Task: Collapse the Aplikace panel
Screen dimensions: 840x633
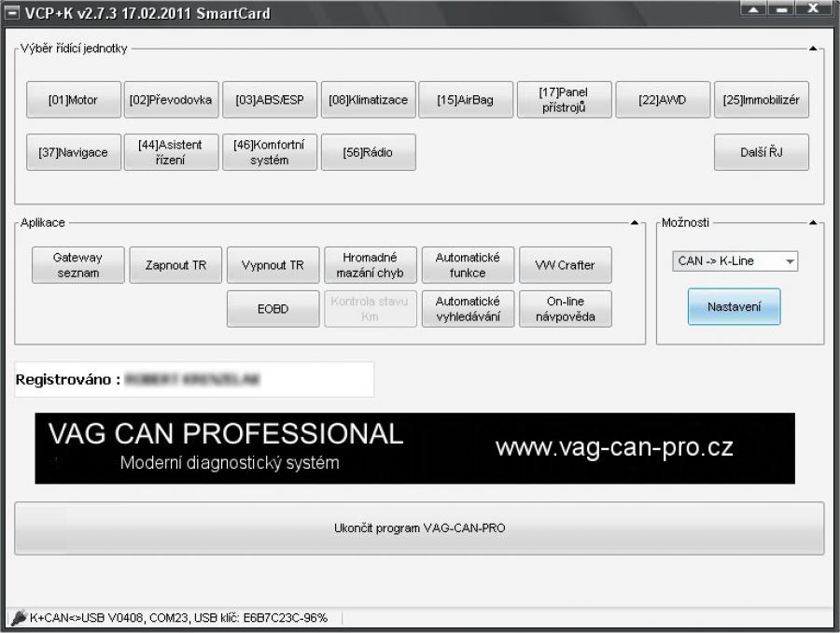Action: tap(635, 222)
